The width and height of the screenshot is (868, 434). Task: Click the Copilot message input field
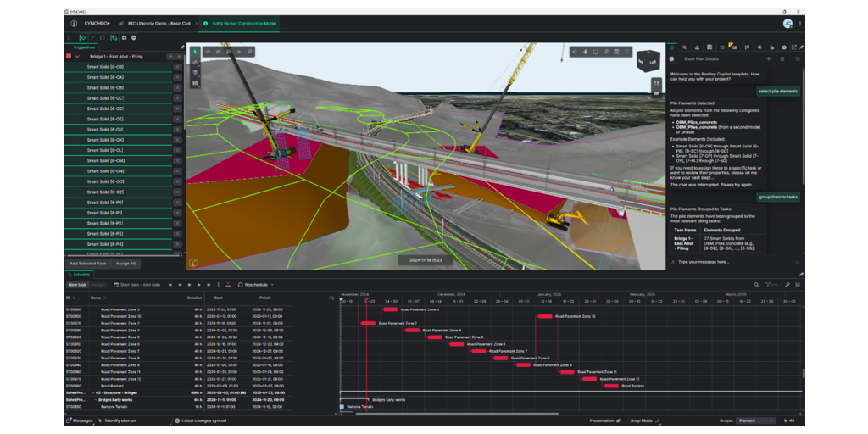point(729,262)
